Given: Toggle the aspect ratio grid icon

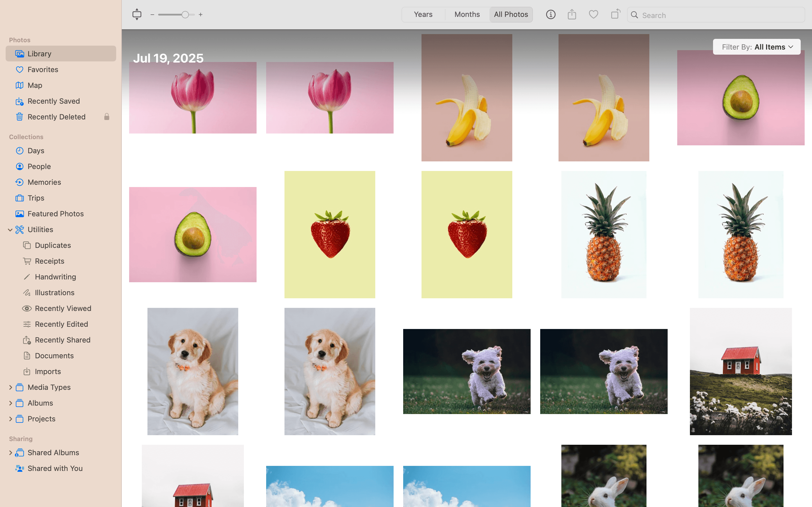Looking at the screenshot, I should [x=136, y=14].
